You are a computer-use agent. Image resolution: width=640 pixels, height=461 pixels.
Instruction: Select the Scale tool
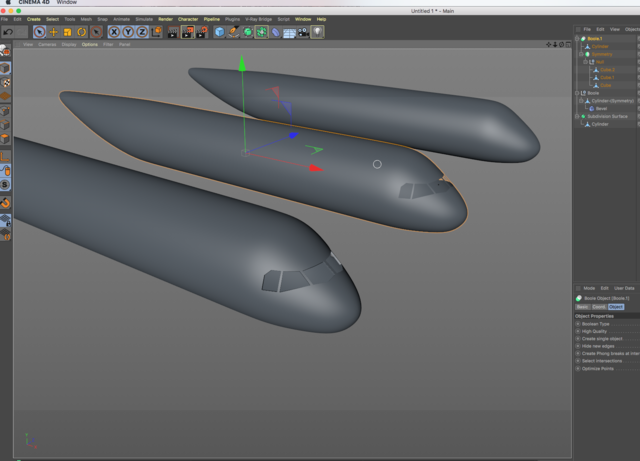click(x=67, y=32)
